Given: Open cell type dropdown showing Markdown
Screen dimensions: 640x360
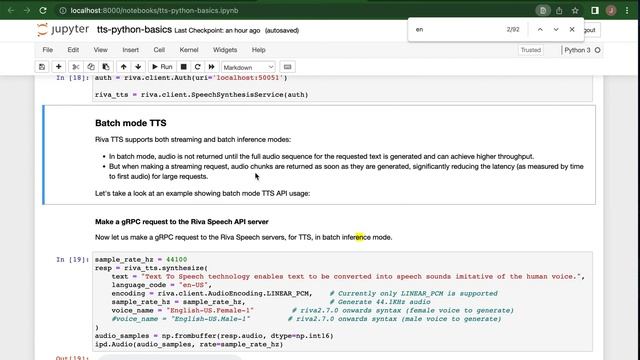Looking at the screenshot, I should tap(248, 67).
